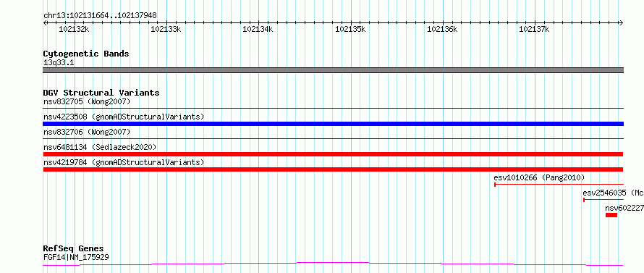Click the right arrowhead of the ruler
The image size is (644, 273).
(621, 23)
